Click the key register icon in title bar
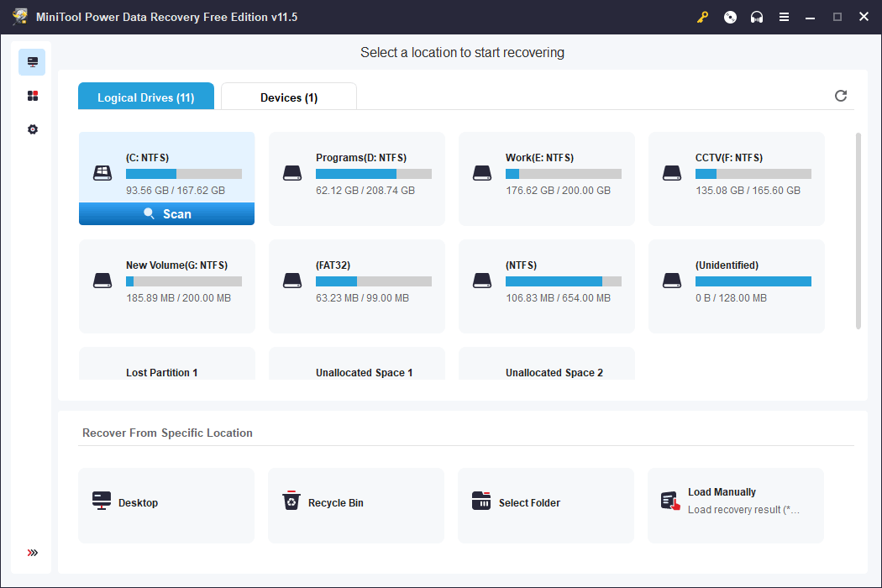The width and height of the screenshot is (882, 588). [x=703, y=17]
